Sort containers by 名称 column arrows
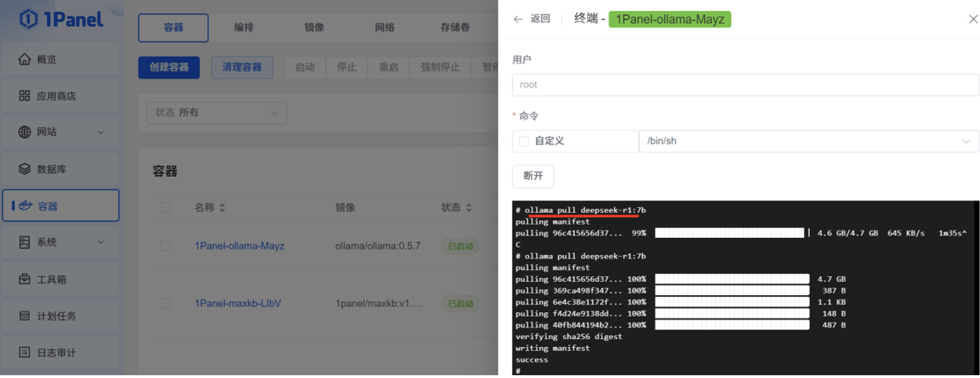 [222, 208]
